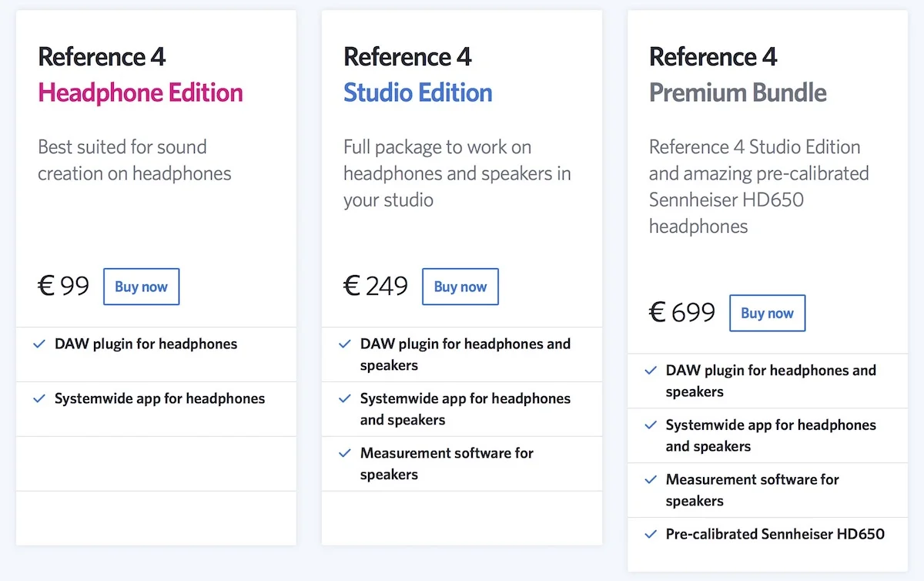924x581 pixels.
Task: Click Premium Bundle Measurement software checkmark
Action: click(651, 480)
